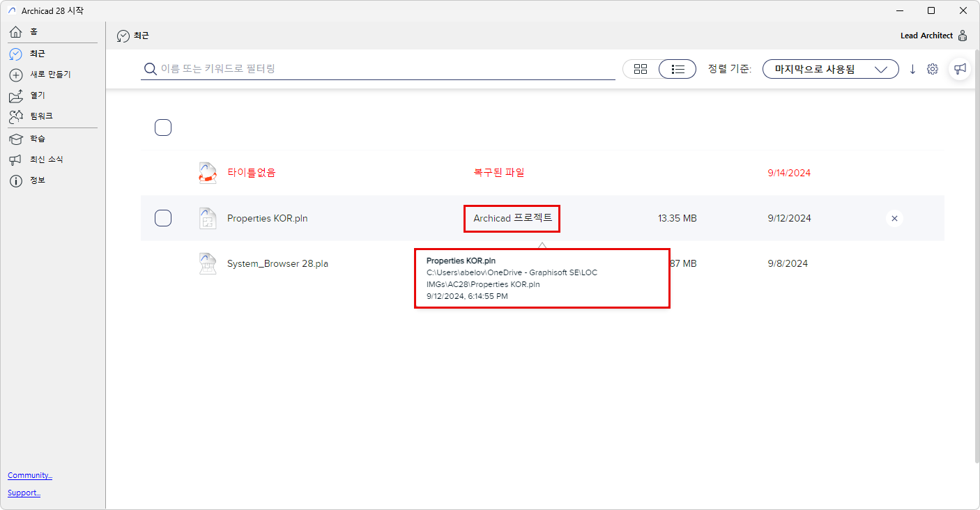
Task: Click the recovered file icon for 타이틀없음
Action: [x=208, y=173]
